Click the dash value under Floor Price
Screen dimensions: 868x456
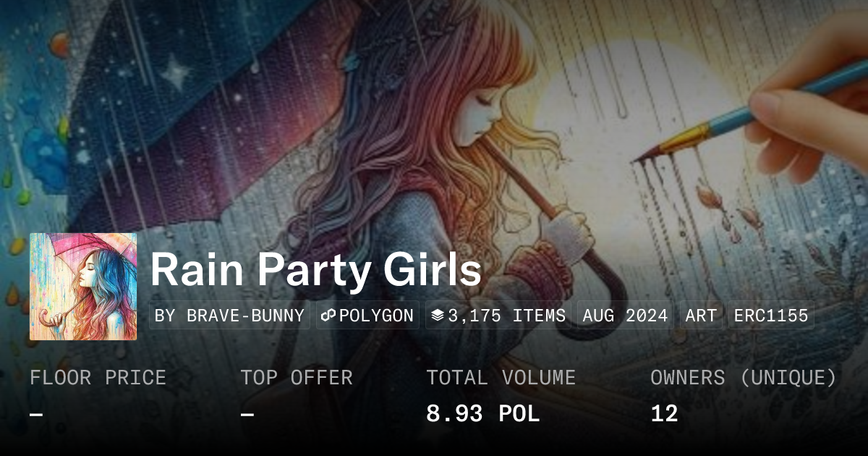[36, 414]
